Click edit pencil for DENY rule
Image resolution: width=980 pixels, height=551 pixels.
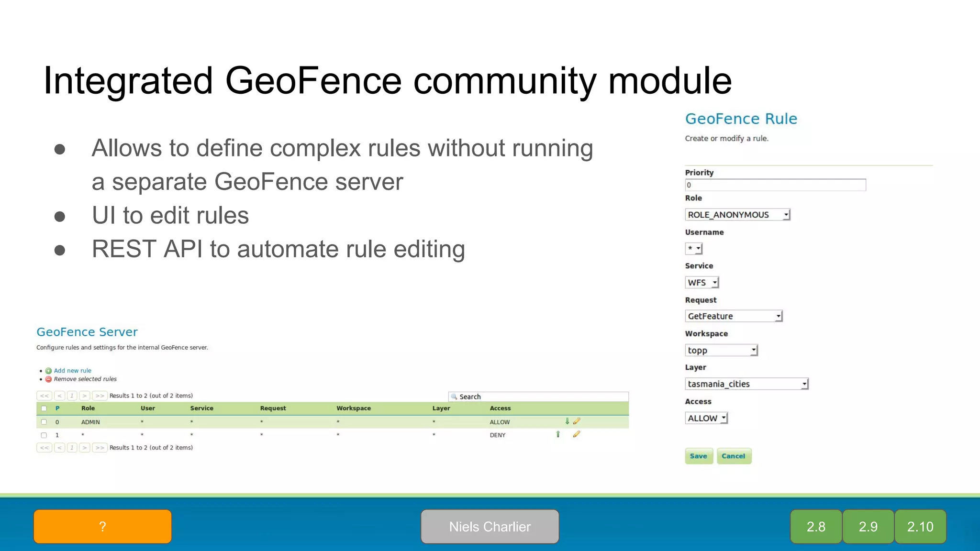click(x=577, y=434)
